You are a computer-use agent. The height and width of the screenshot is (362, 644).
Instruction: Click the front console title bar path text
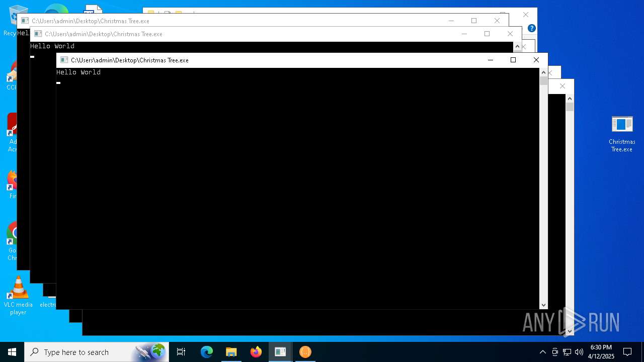[130, 60]
